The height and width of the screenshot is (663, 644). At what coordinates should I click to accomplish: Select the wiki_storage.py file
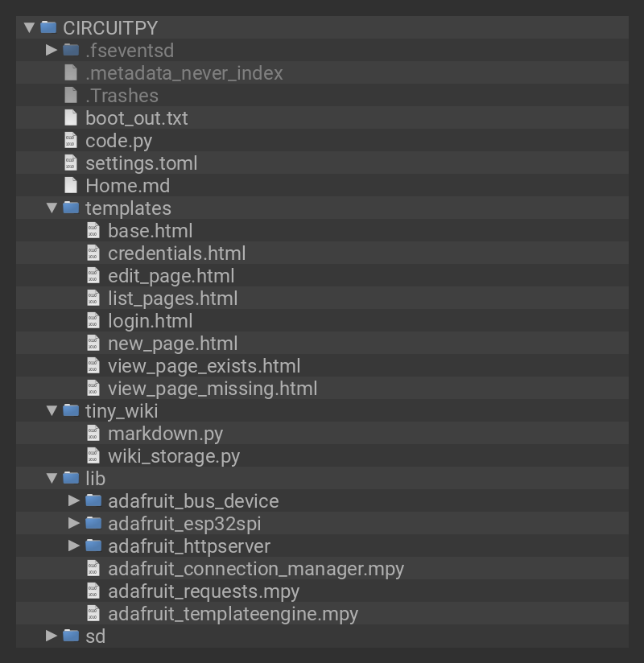(174, 456)
